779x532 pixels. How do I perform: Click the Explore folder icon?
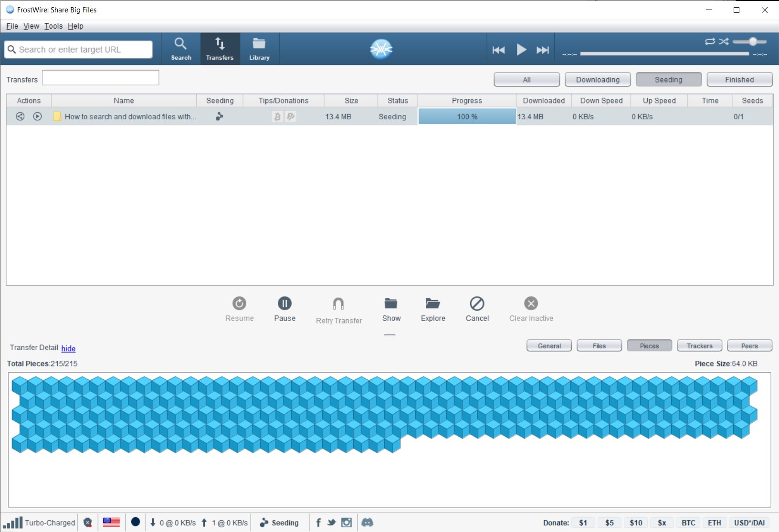click(433, 304)
